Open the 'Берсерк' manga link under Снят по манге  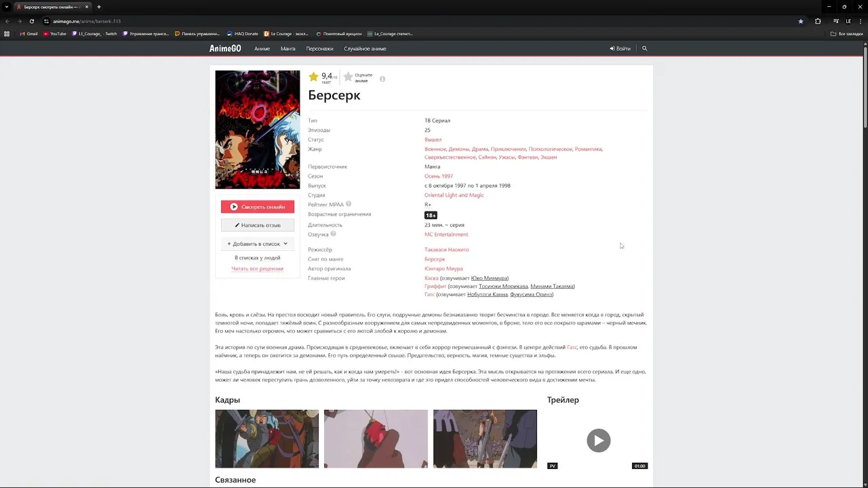[x=435, y=259]
